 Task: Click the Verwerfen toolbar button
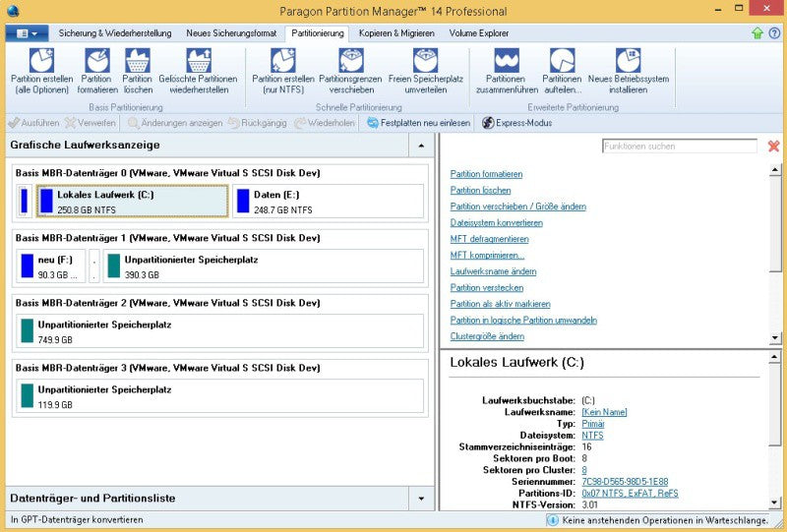pyautogui.click(x=91, y=123)
